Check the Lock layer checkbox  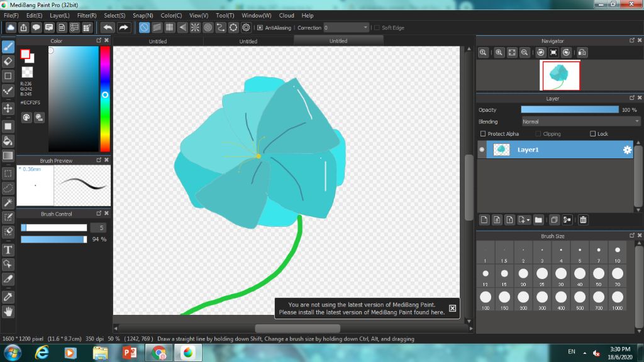pyautogui.click(x=592, y=134)
